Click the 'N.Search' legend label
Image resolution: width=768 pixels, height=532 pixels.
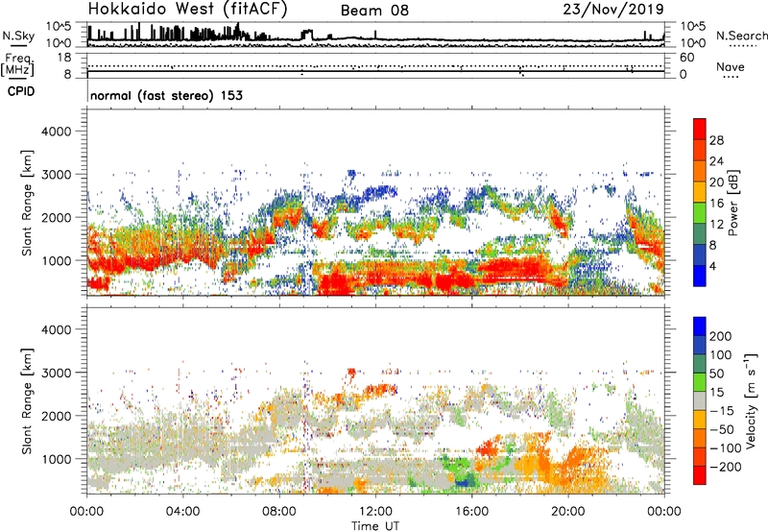pyautogui.click(x=742, y=36)
